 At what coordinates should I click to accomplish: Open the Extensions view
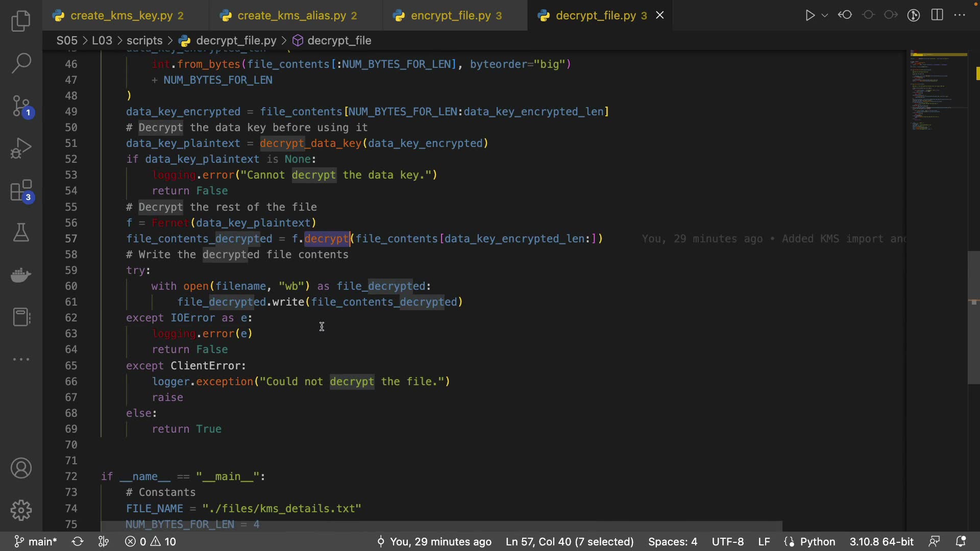pos(21,191)
